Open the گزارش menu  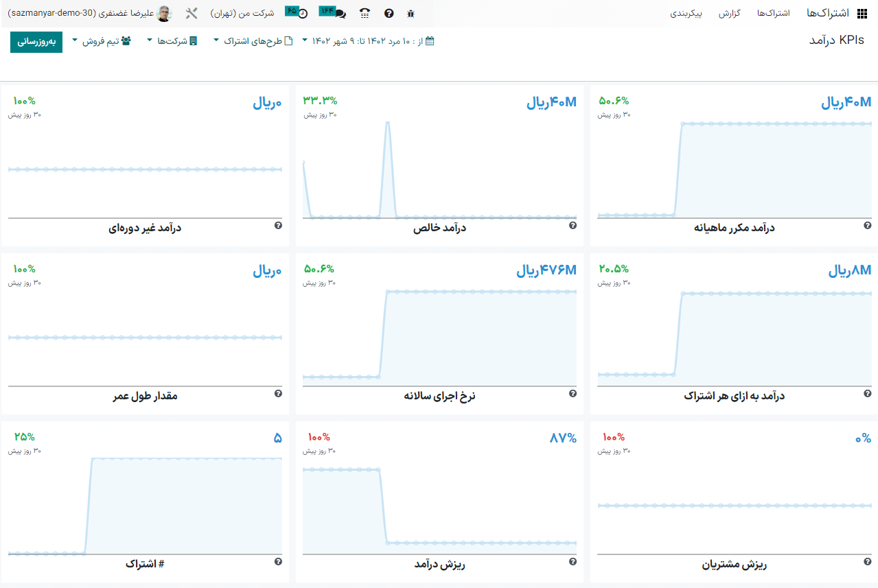click(x=728, y=13)
